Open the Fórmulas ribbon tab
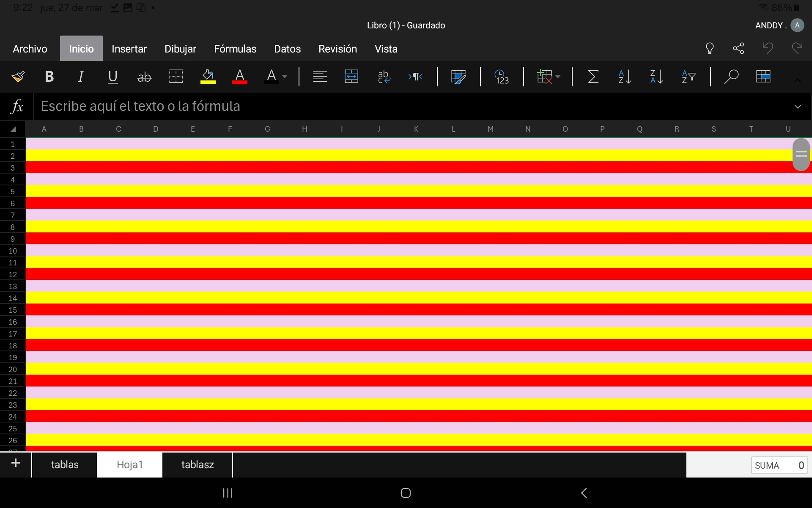The image size is (812, 508). pos(235,49)
